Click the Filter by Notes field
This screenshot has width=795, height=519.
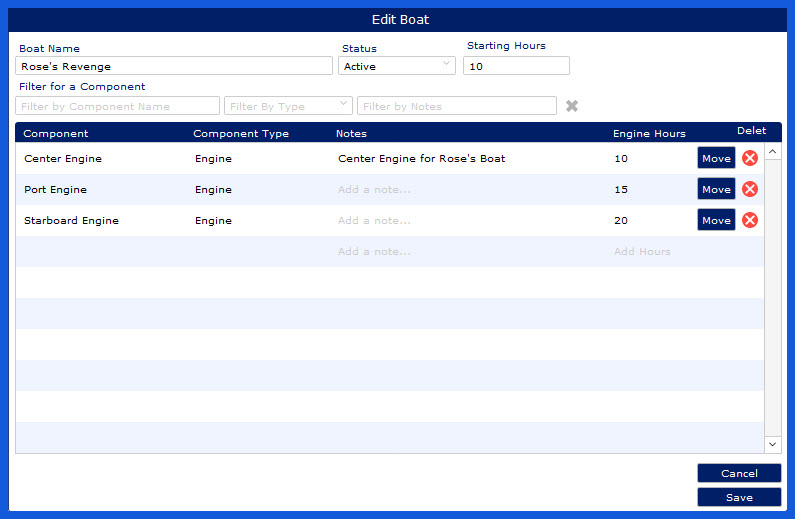click(x=456, y=106)
